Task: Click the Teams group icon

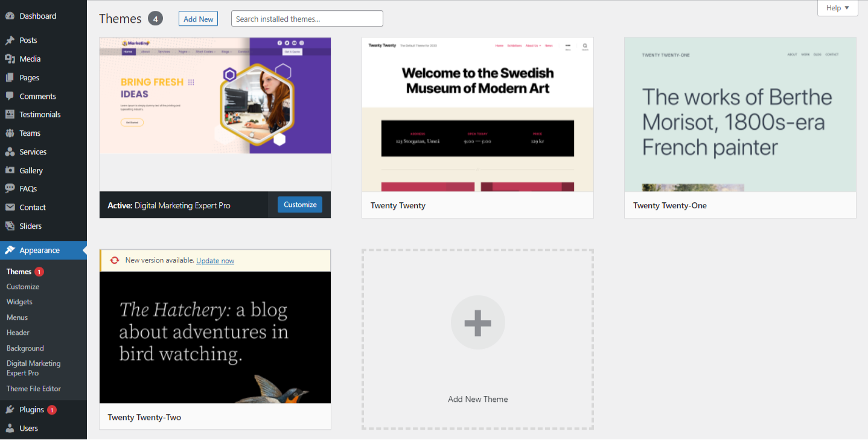Action: [x=10, y=133]
